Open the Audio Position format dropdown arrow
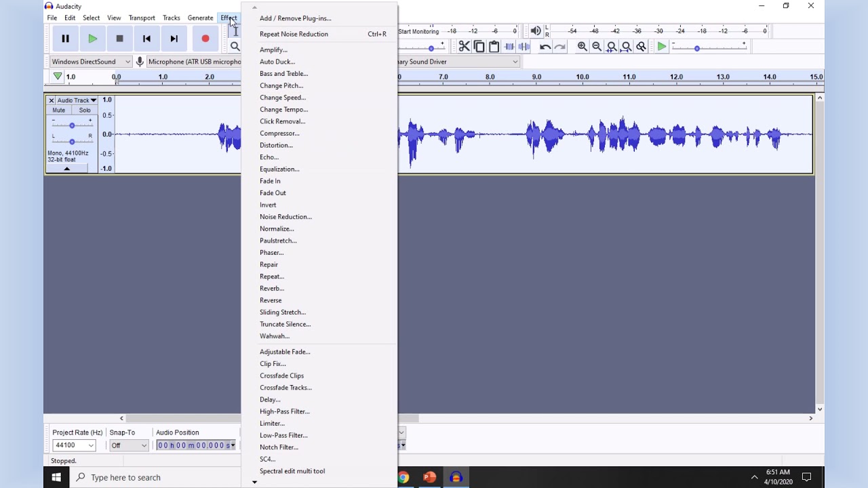Image resolution: width=868 pixels, height=488 pixels. (x=233, y=445)
